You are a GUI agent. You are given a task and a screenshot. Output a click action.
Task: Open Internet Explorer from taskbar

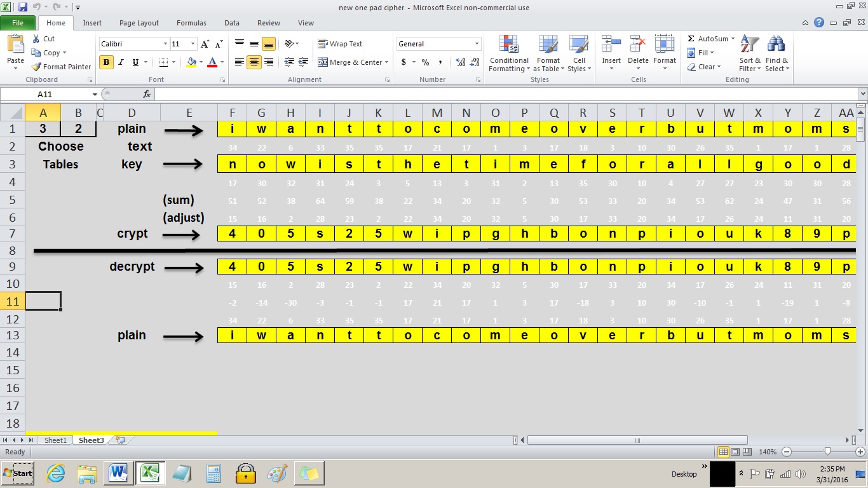56,473
